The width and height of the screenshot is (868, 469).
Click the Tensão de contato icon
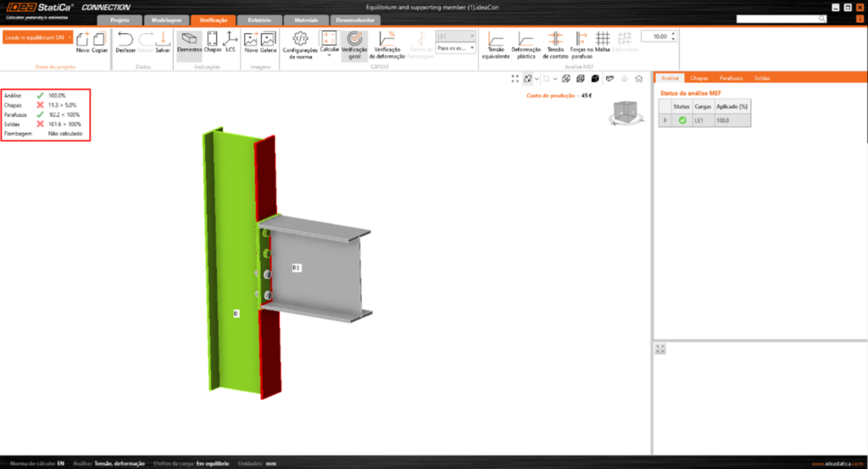pyautogui.click(x=555, y=39)
